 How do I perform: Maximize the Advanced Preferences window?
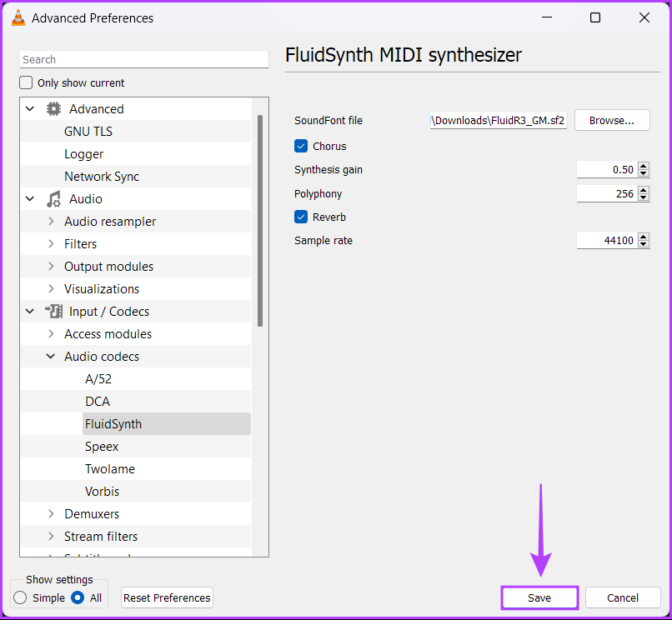tap(594, 17)
